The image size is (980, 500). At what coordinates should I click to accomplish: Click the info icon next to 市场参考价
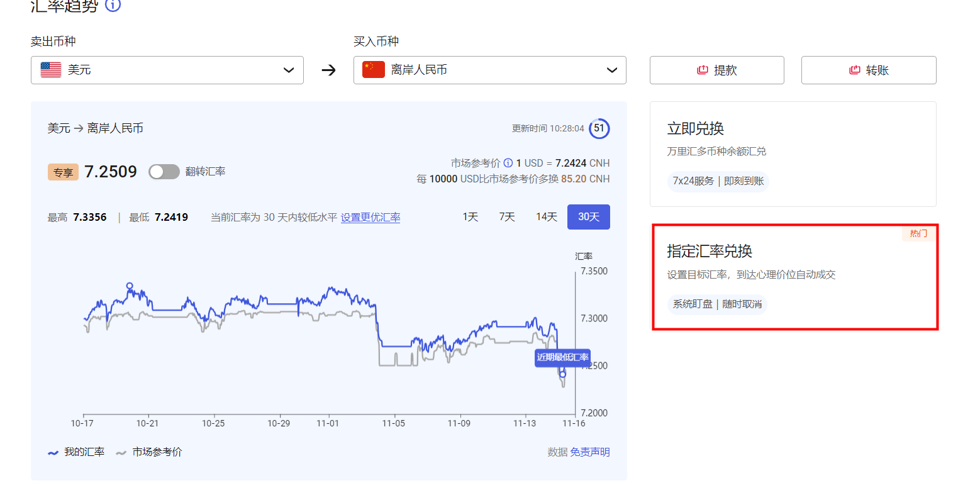click(x=508, y=162)
